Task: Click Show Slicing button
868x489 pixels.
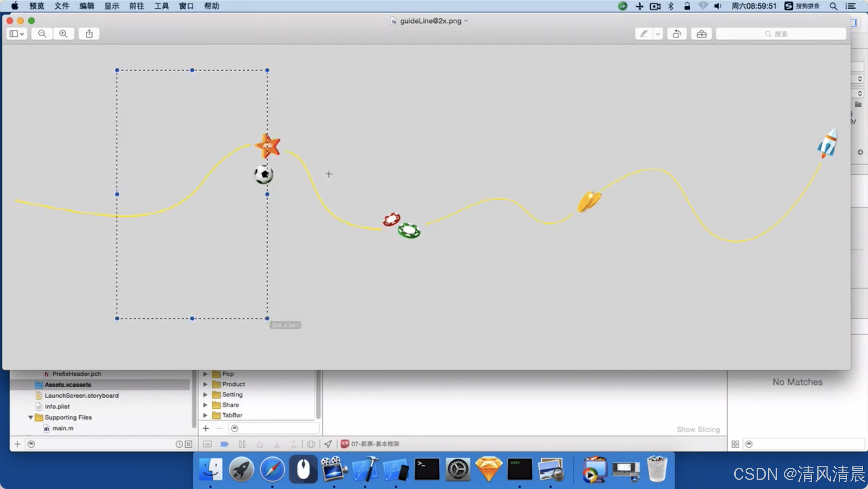Action: click(698, 429)
